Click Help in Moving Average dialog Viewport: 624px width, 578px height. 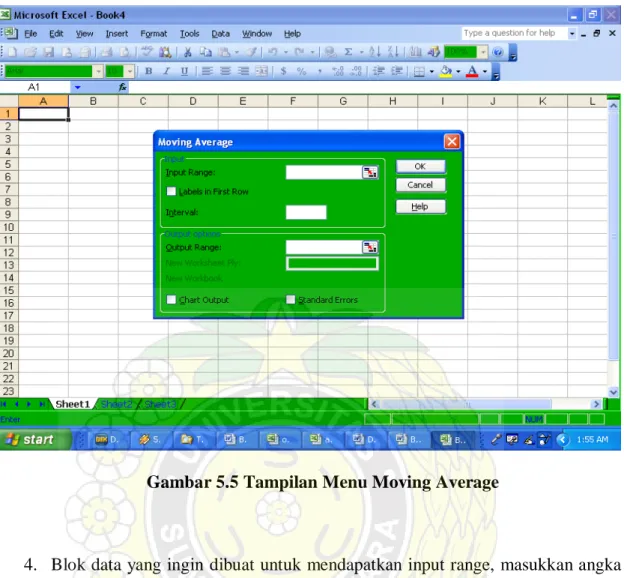[x=420, y=207]
